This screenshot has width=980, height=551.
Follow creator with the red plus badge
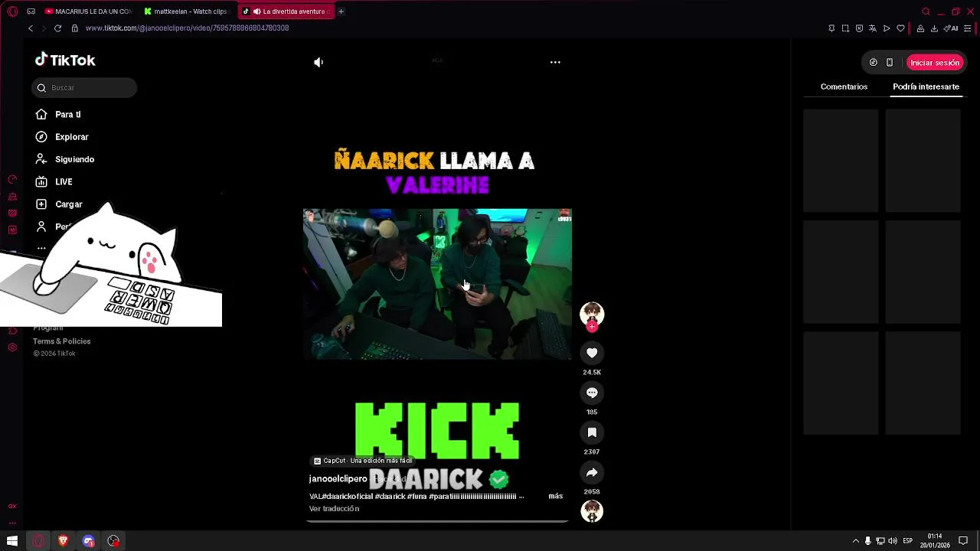point(592,327)
